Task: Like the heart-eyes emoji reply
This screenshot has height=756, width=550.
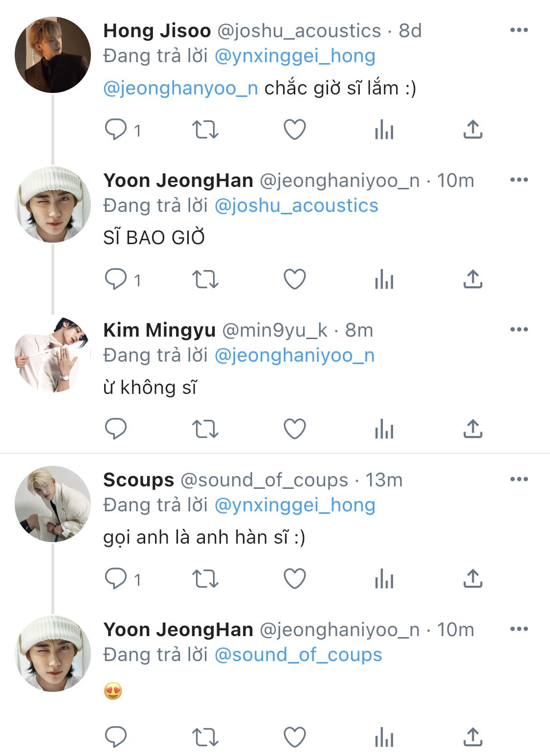Action: pyautogui.click(x=295, y=737)
